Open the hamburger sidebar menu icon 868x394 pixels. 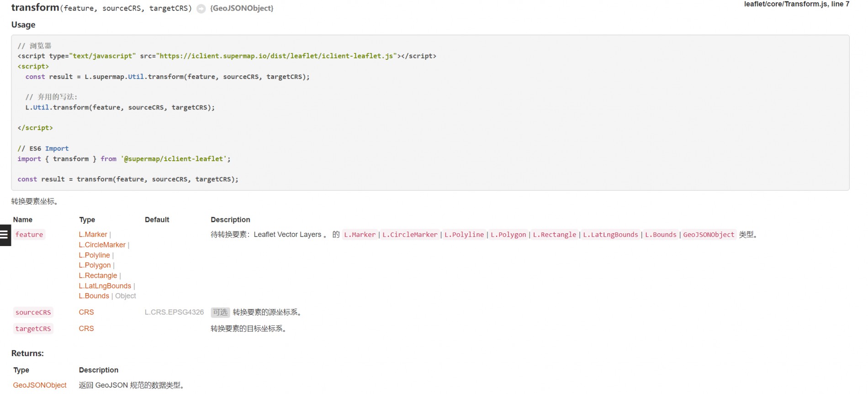pos(5,235)
